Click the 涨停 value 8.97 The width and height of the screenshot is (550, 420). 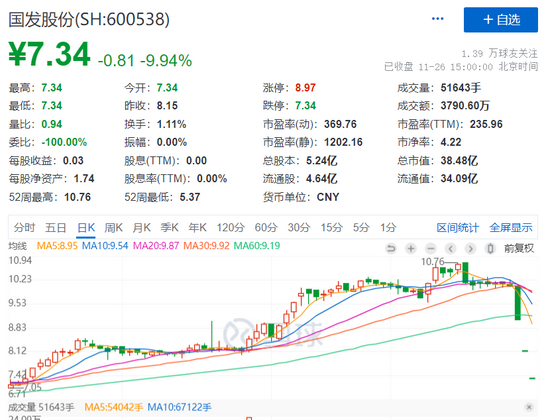pyautogui.click(x=305, y=87)
